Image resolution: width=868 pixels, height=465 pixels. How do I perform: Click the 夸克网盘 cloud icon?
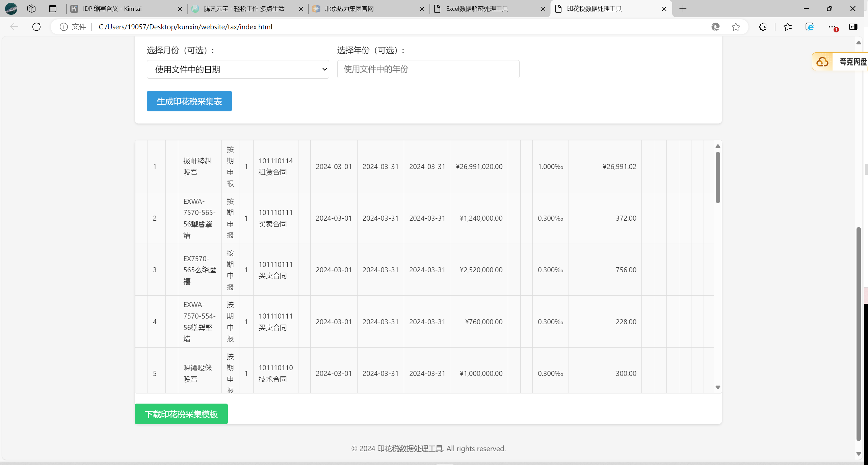coord(822,62)
